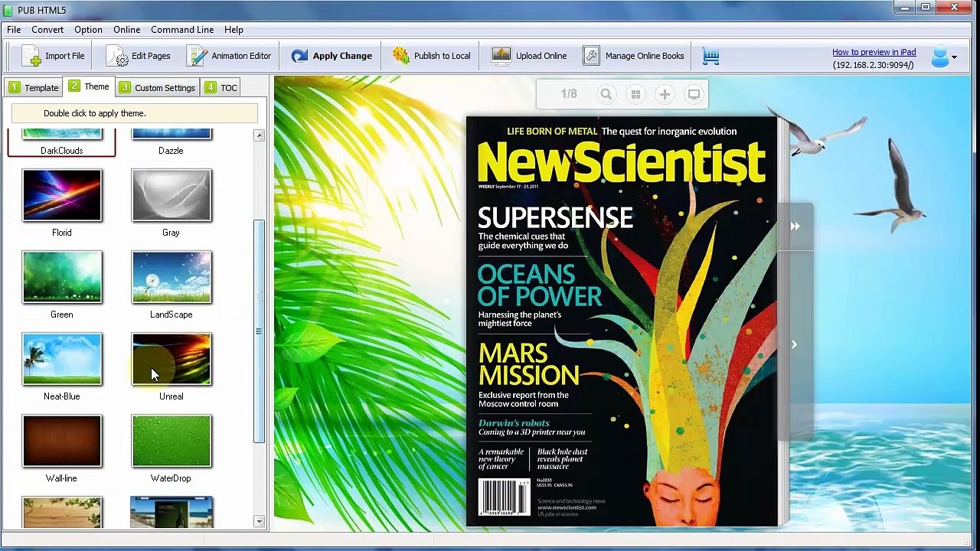The height and width of the screenshot is (551, 980).
Task: Pick the LandScape theme thumbnail
Action: (x=171, y=277)
